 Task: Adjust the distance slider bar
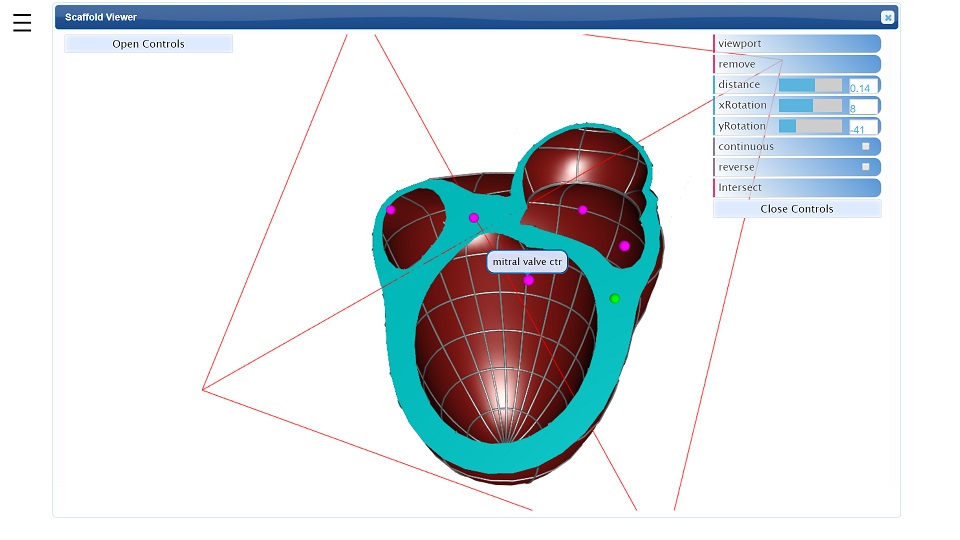point(810,85)
